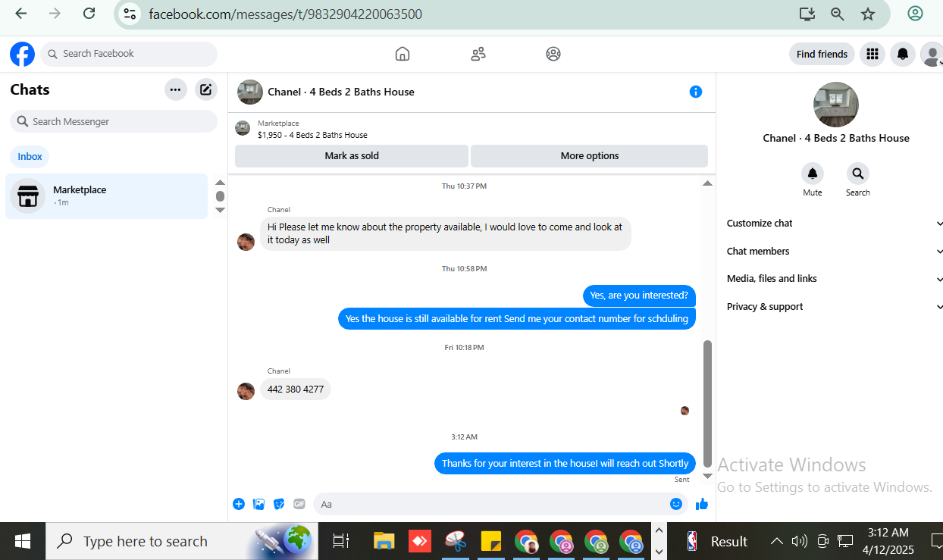Viewport: 943px width, 560px height.
Task: Click the Search Messenger field
Action: coord(114,121)
